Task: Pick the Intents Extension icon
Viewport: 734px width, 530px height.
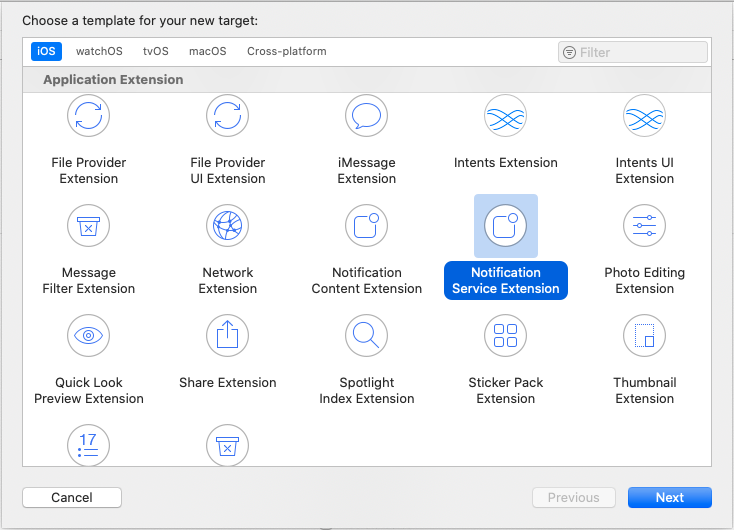Action: point(506,116)
